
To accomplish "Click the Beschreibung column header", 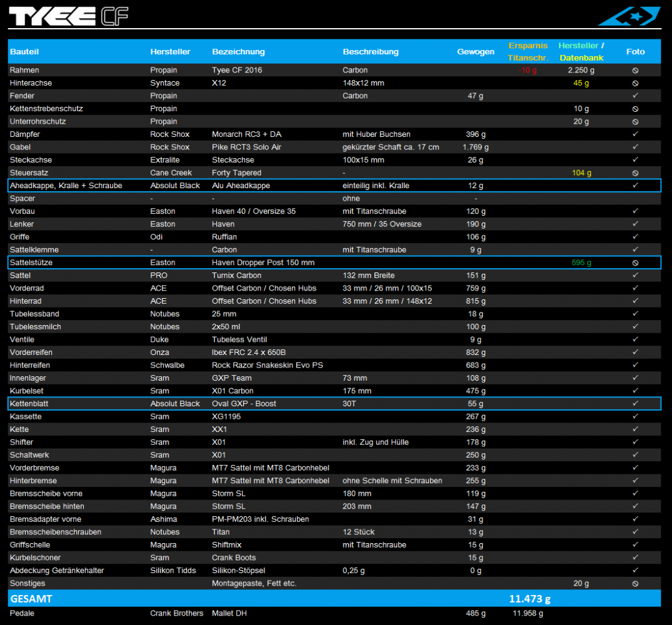I will click(370, 52).
